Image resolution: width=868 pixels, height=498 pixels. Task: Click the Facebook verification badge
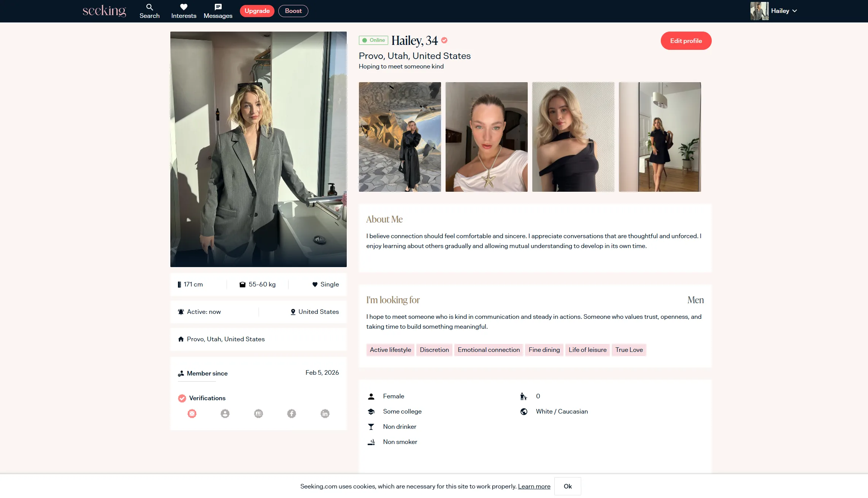291,414
